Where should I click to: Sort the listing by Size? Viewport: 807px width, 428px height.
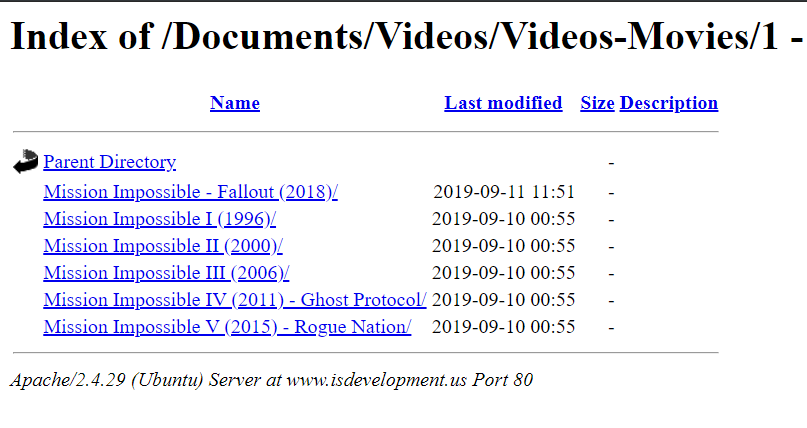597,103
